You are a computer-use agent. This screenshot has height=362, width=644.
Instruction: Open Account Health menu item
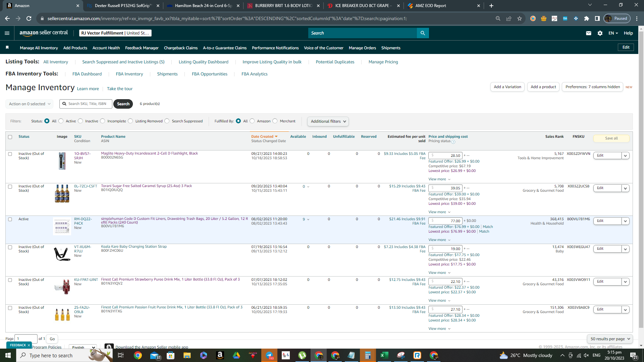106,48
